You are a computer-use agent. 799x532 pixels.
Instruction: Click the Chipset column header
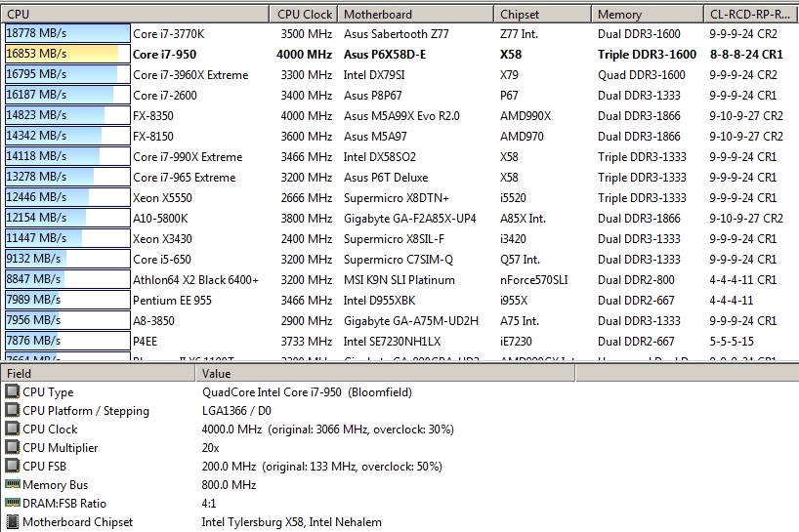click(542, 14)
